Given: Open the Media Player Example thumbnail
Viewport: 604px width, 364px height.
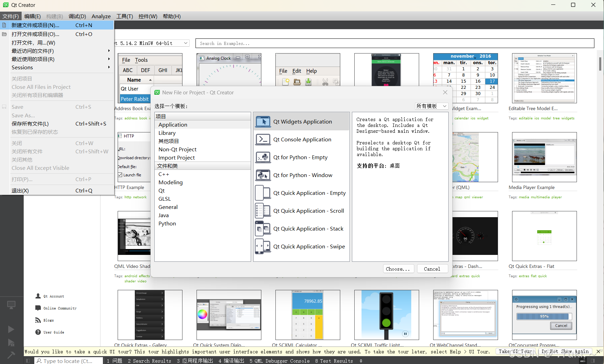Looking at the screenshot, I should click(544, 157).
